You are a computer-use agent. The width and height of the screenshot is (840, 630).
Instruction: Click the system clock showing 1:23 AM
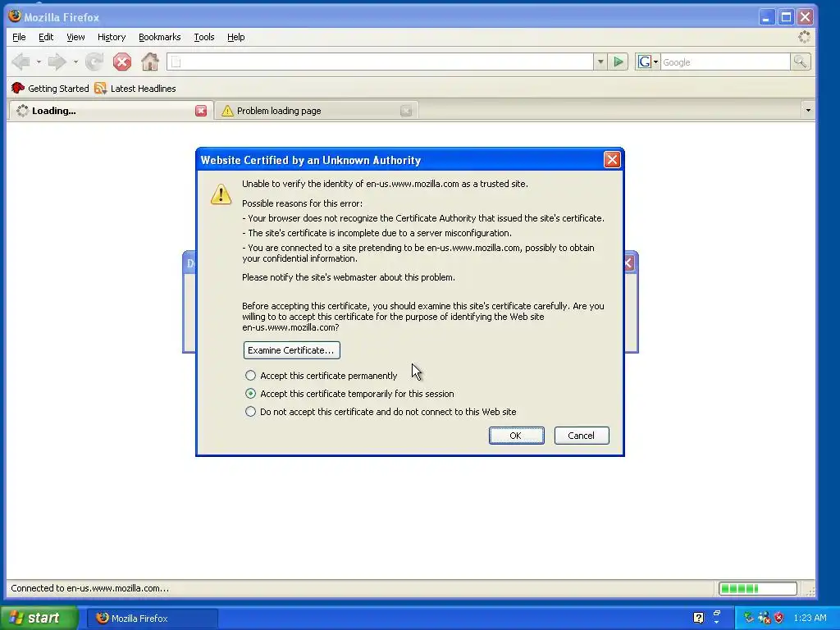point(810,618)
